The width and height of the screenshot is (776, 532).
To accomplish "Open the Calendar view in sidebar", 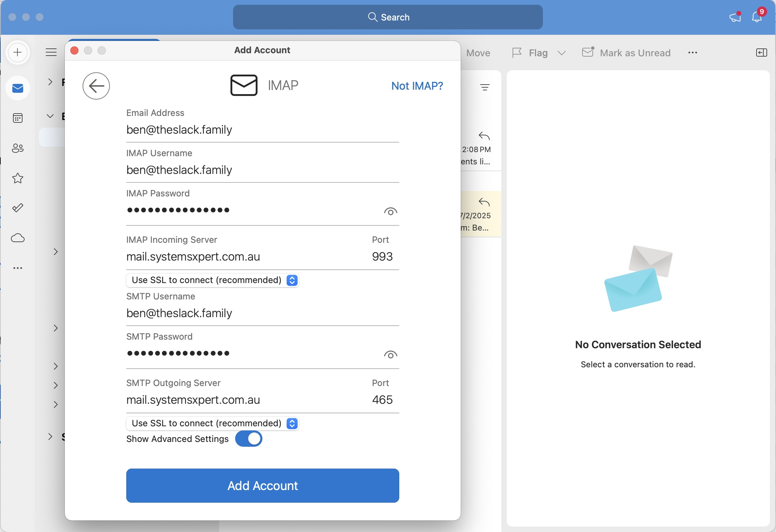I will tap(18, 118).
